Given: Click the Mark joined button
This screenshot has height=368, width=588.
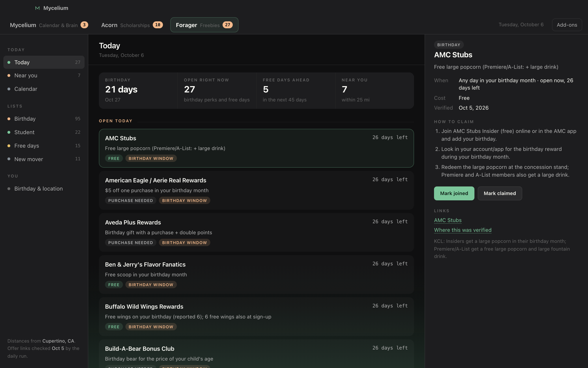Looking at the screenshot, I should 454,193.
